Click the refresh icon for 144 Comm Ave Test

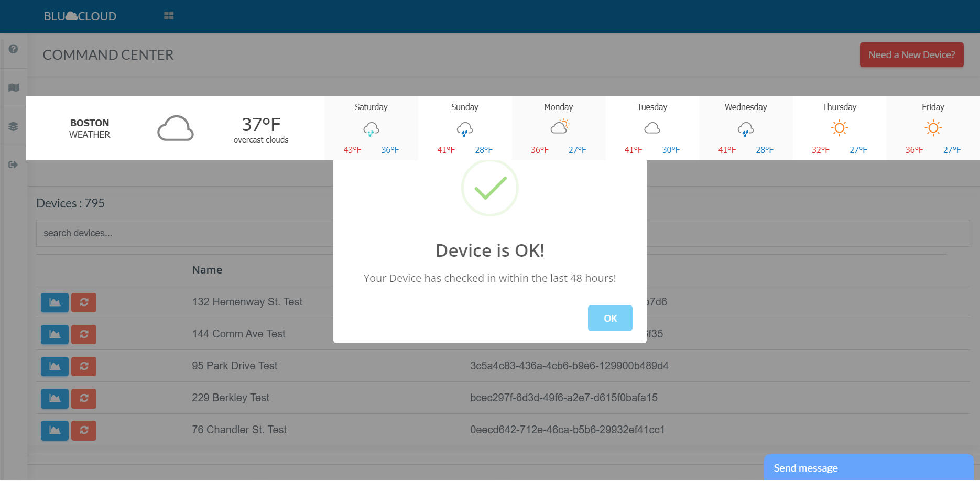pos(83,334)
